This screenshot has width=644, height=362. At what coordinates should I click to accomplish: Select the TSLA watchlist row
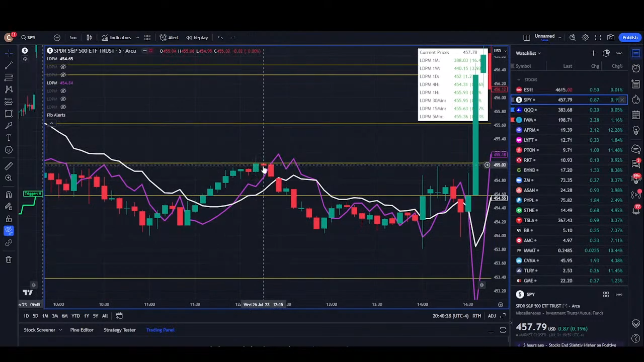(570, 220)
